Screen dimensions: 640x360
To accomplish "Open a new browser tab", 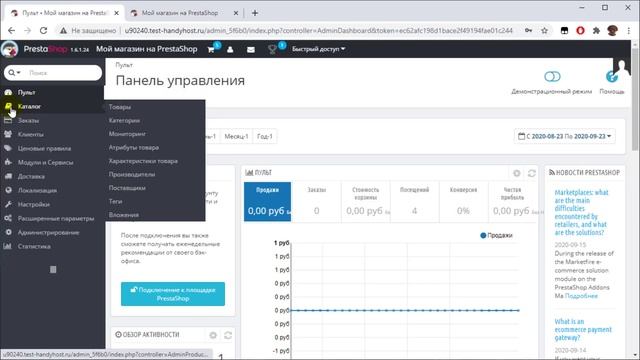I will click(255, 13).
